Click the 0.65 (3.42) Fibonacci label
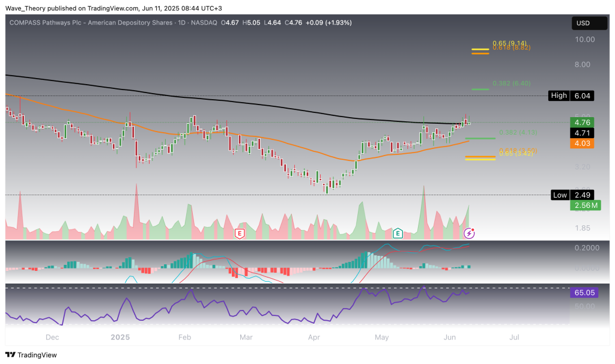 tap(516, 153)
